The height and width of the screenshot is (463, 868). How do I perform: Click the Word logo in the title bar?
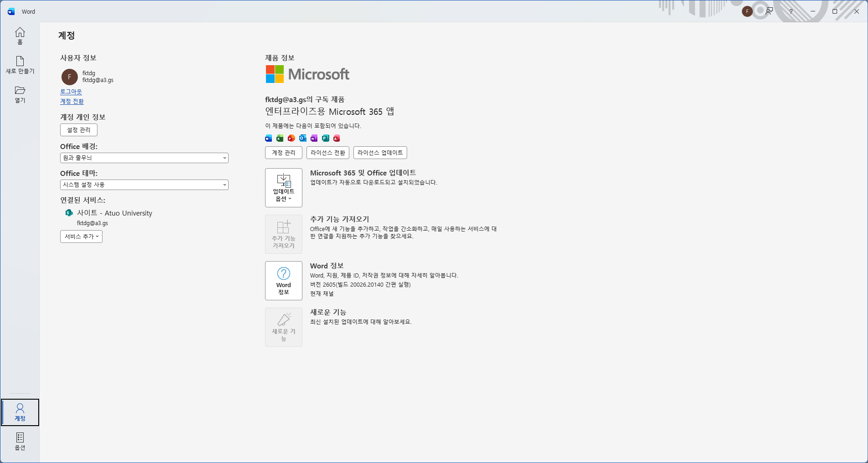coord(11,11)
